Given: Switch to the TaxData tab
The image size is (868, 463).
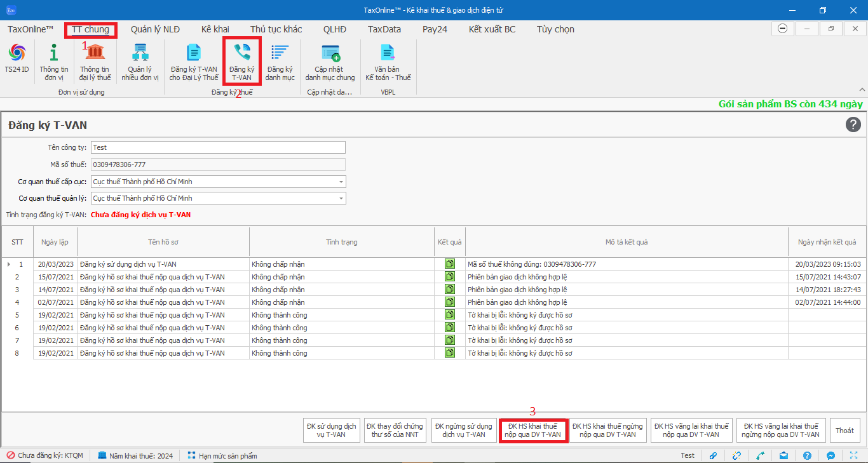Looking at the screenshot, I should [x=384, y=29].
